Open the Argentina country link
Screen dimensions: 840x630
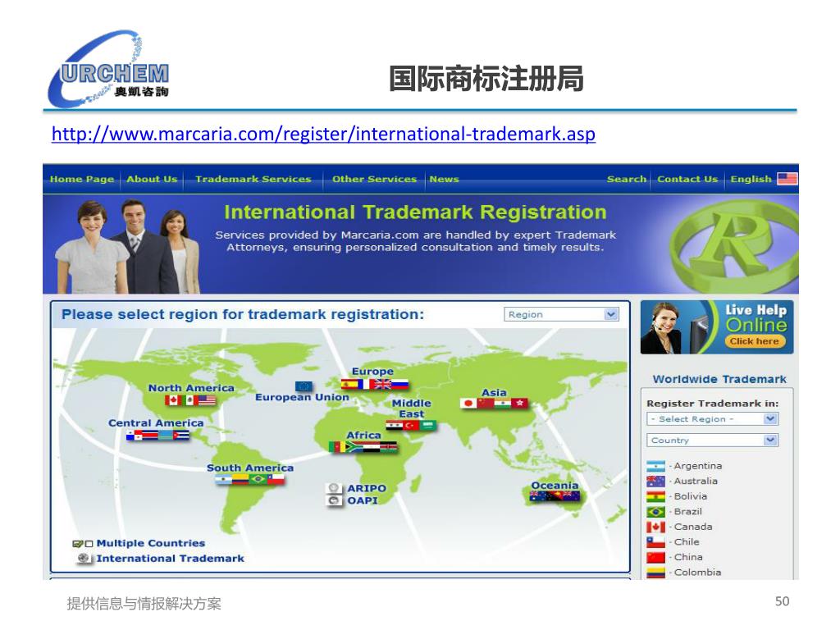(698, 466)
